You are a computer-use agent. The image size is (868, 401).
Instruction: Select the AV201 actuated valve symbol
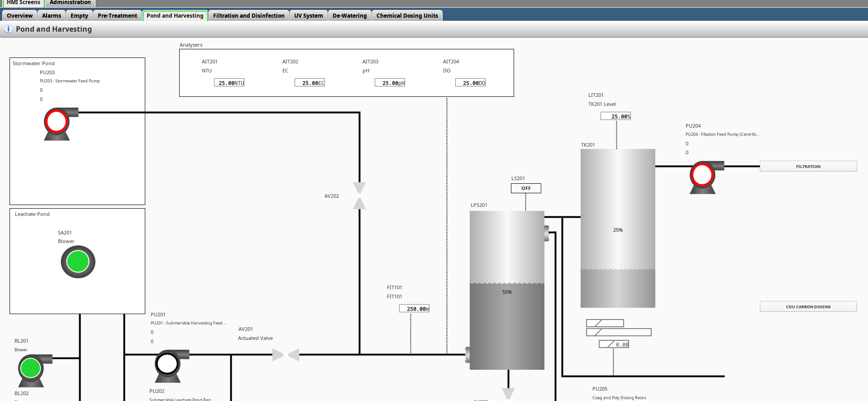pyautogui.click(x=286, y=355)
